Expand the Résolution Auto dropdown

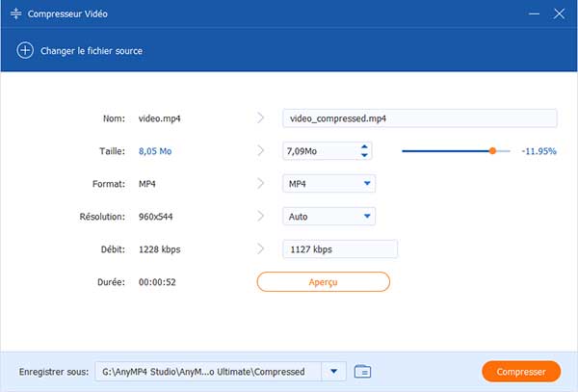tap(328, 217)
